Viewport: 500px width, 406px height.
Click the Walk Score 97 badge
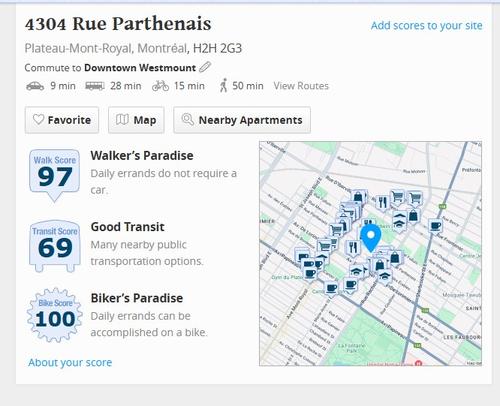(x=55, y=175)
